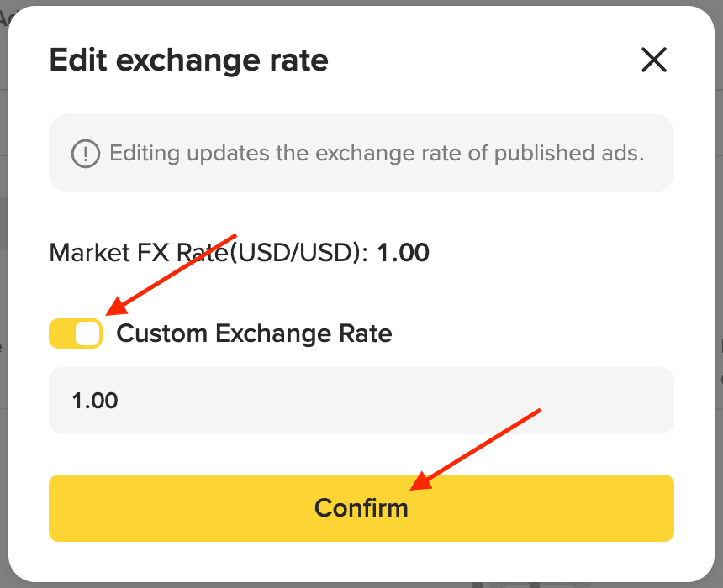Click the word Confirm on the button
Viewport: 723px width, 588px height.
coord(361,508)
